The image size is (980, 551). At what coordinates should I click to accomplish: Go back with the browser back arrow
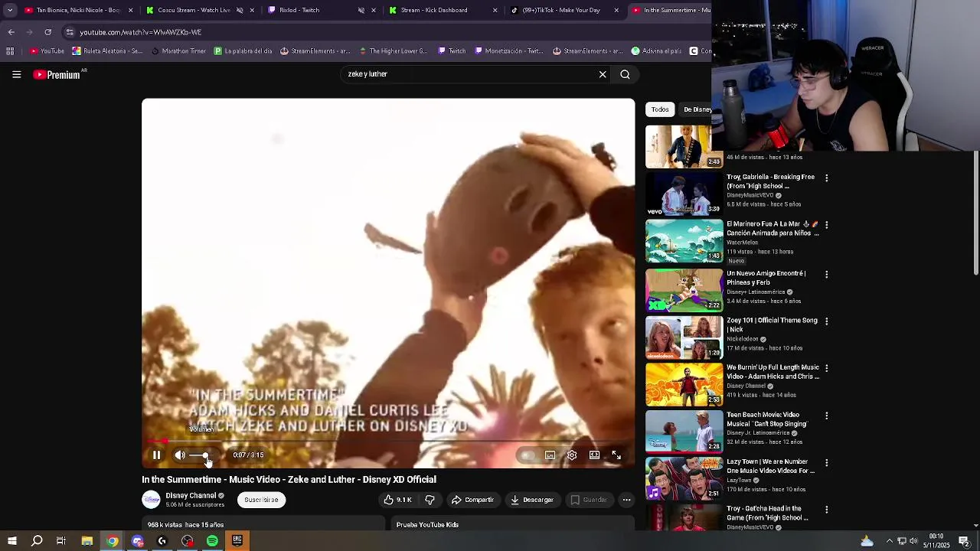11,32
